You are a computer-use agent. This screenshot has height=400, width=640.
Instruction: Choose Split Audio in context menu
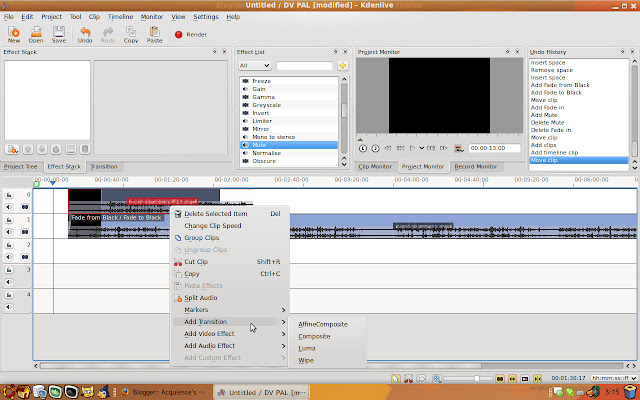[x=230, y=298]
